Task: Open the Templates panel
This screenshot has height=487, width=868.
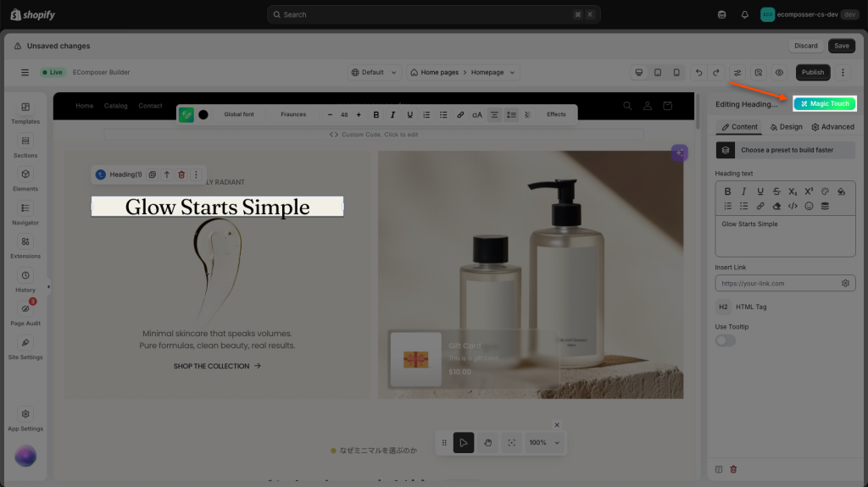Action: (x=25, y=113)
